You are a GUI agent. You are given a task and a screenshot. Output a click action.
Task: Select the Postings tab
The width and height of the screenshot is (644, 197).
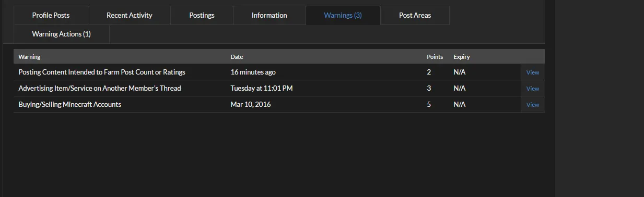coord(202,15)
